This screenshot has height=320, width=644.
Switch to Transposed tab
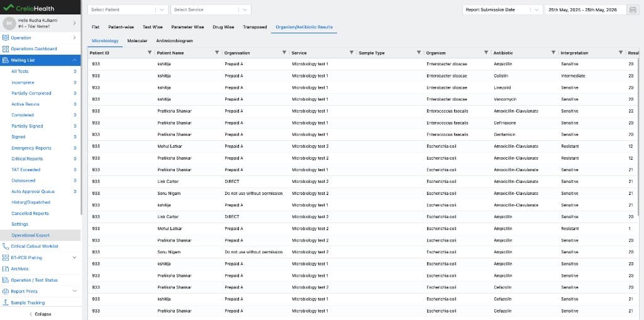tap(255, 27)
